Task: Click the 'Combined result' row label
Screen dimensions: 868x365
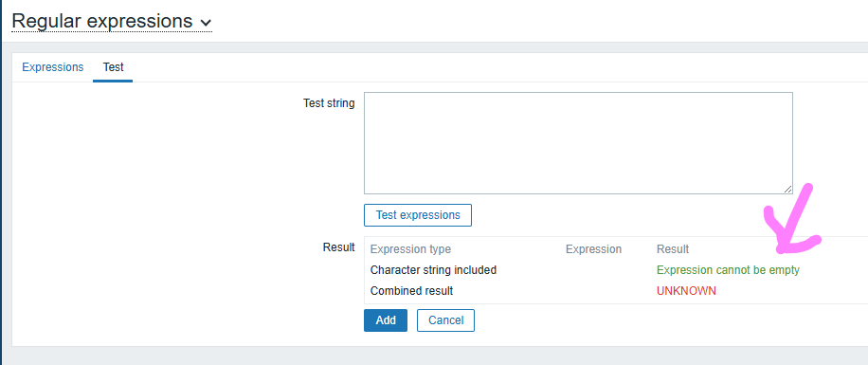Action: coord(411,290)
